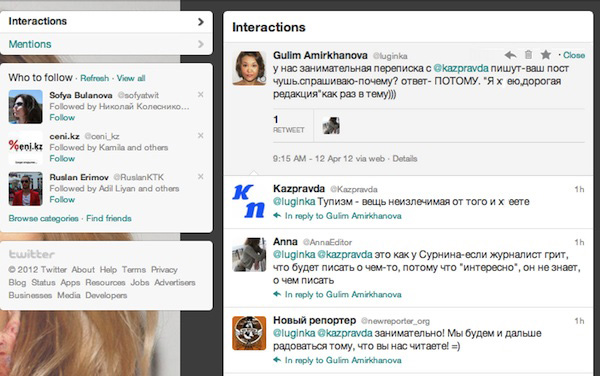Click reply arrow under Kazpravda tweet
Screen dimensions: 600x376
pyautogui.click(x=277, y=216)
